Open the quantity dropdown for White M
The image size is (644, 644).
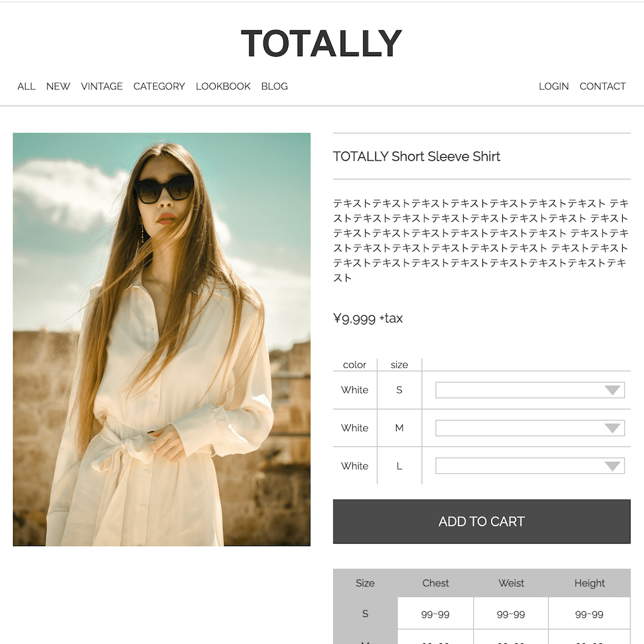click(x=530, y=428)
